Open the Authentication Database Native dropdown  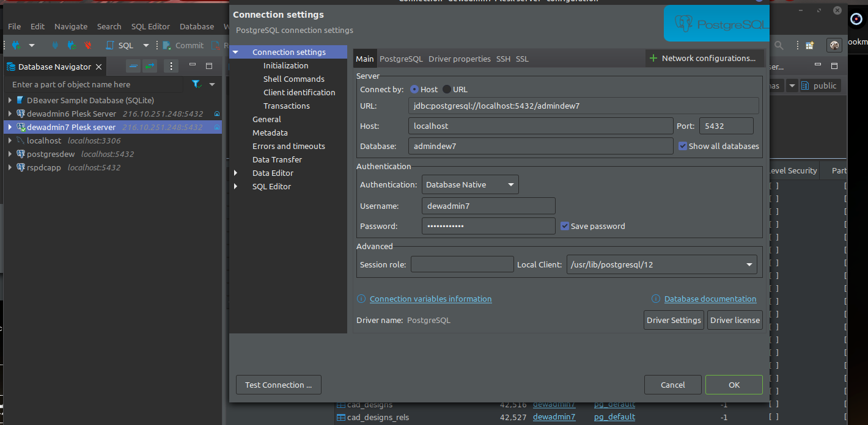click(470, 184)
